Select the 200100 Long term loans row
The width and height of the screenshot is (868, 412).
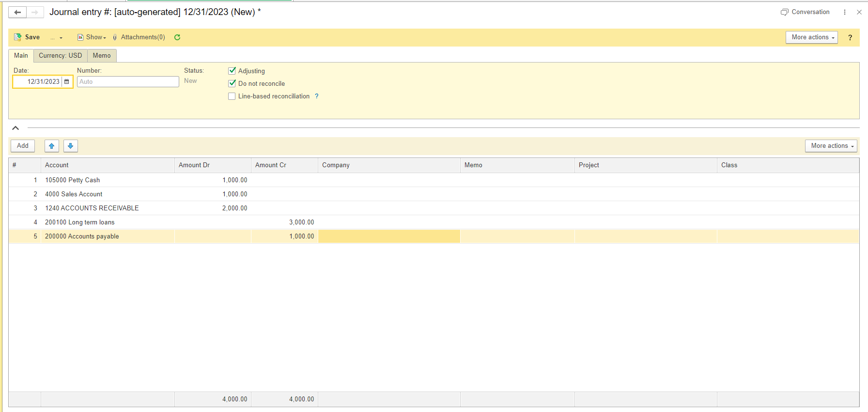(434, 222)
